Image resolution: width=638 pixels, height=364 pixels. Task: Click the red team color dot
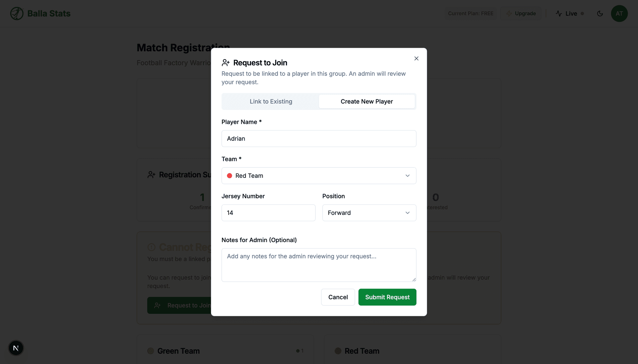(x=229, y=176)
